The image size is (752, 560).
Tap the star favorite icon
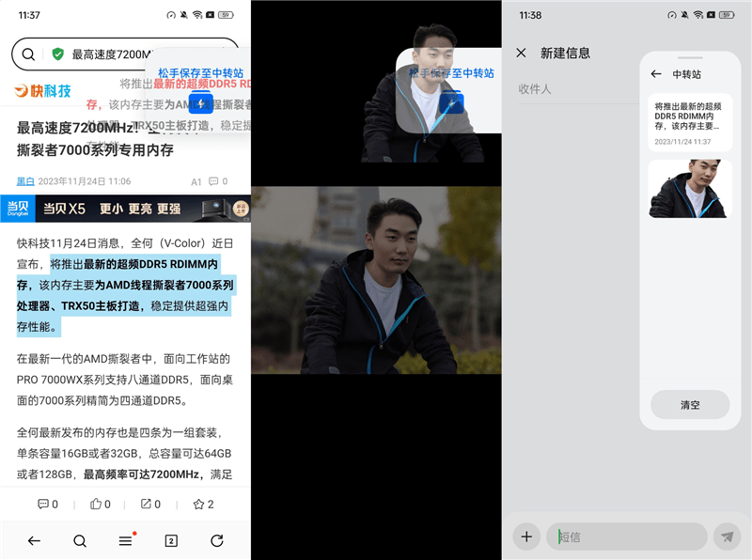[x=198, y=504]
